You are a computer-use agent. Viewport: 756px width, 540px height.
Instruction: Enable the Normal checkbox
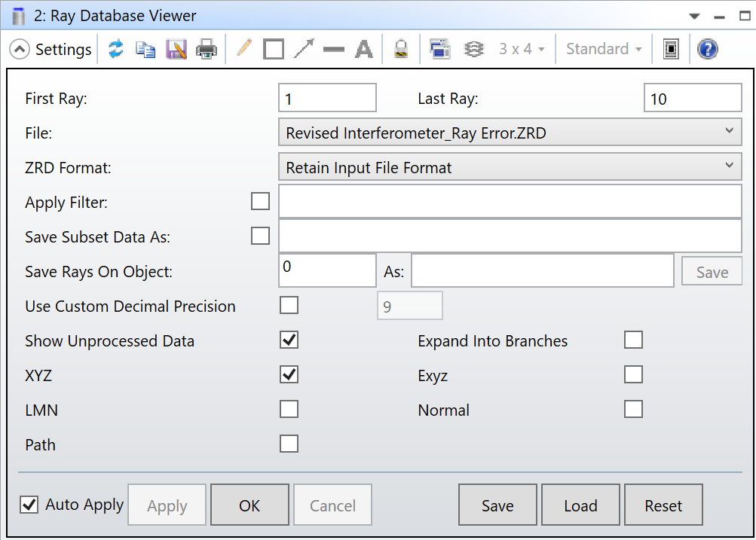tap(633, 410)
